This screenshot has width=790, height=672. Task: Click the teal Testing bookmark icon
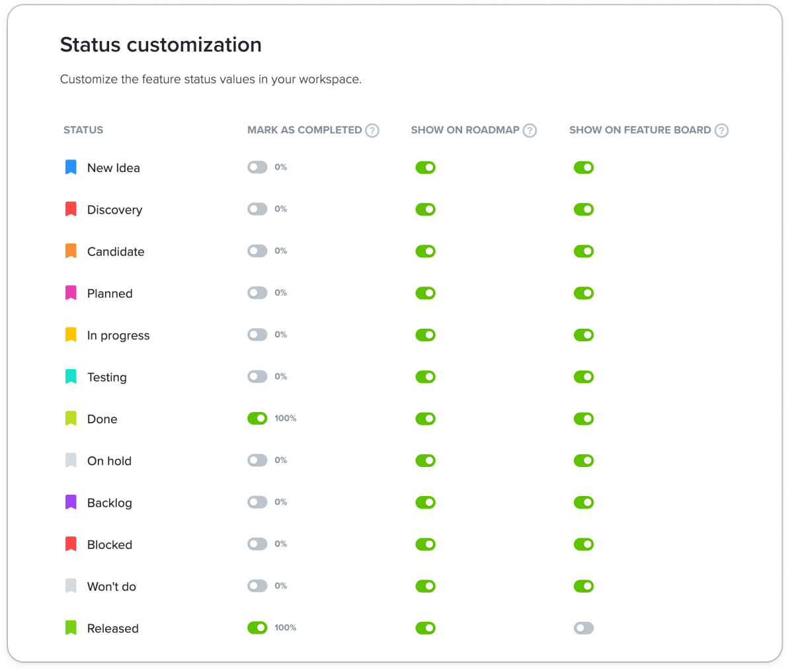click(x=71, y=377)
